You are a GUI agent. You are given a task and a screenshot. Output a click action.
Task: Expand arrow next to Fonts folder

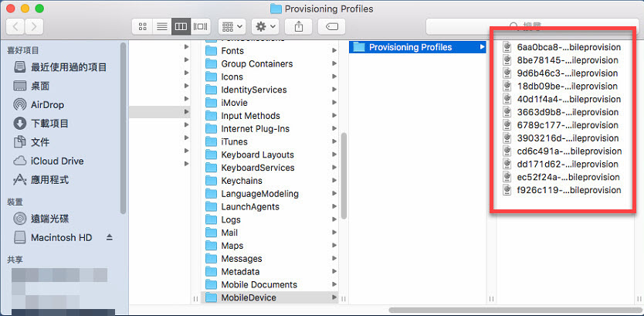(334, 50)
